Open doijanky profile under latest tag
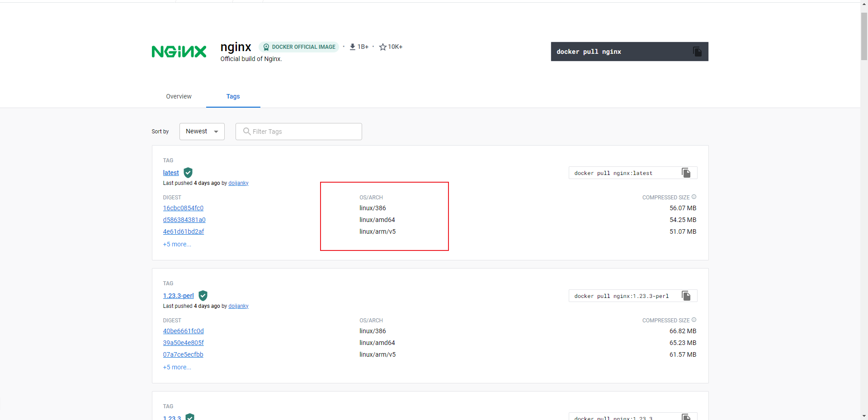 tap(238, 183)
